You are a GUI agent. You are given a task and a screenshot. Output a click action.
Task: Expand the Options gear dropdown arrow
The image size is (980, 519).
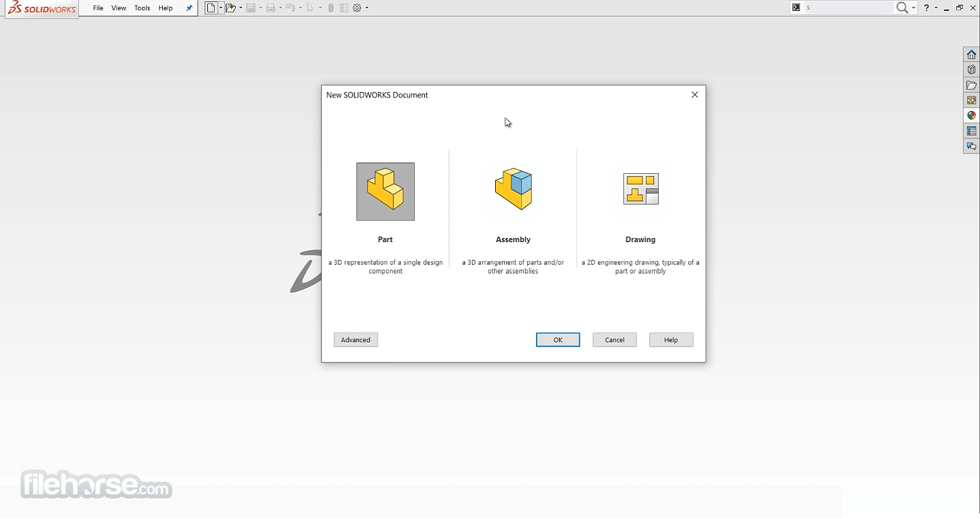click(x=367, y=8)
